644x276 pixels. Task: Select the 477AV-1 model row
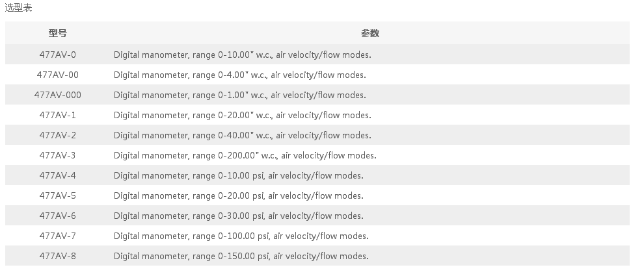(x=57, y=115)
